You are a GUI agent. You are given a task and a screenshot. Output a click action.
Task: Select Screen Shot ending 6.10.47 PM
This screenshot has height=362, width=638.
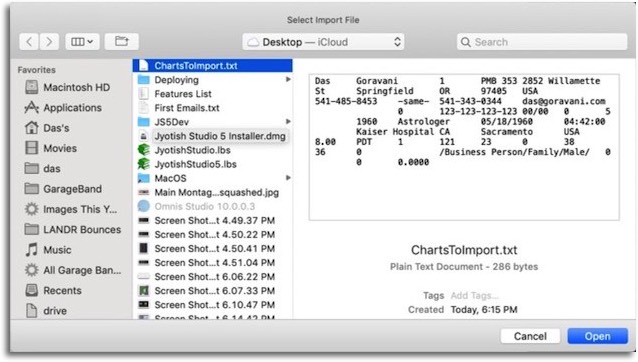pyautogui.click(x=214, y=305)
